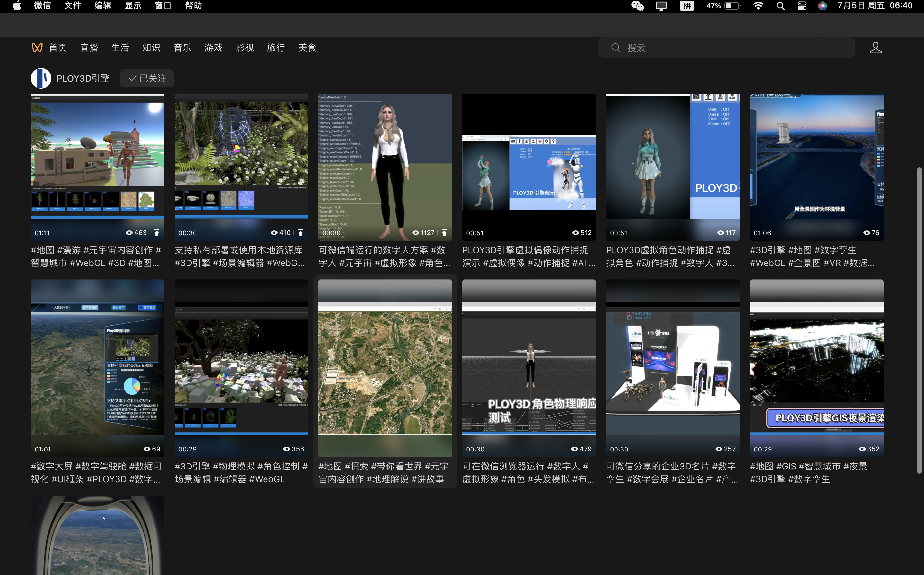Open the 编辑 menu
Screen dimensions: 924x575
tap(103, 6)
